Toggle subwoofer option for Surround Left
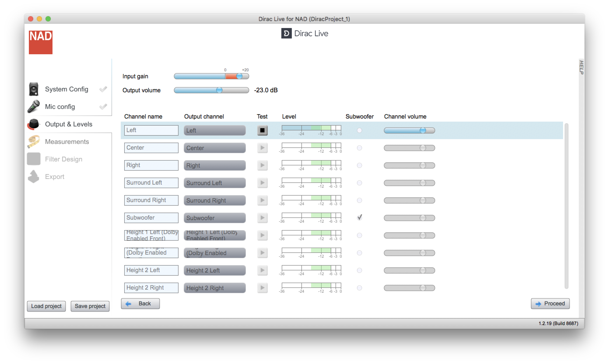Viewport: 609px width, 364px height. tap(359, 183)
